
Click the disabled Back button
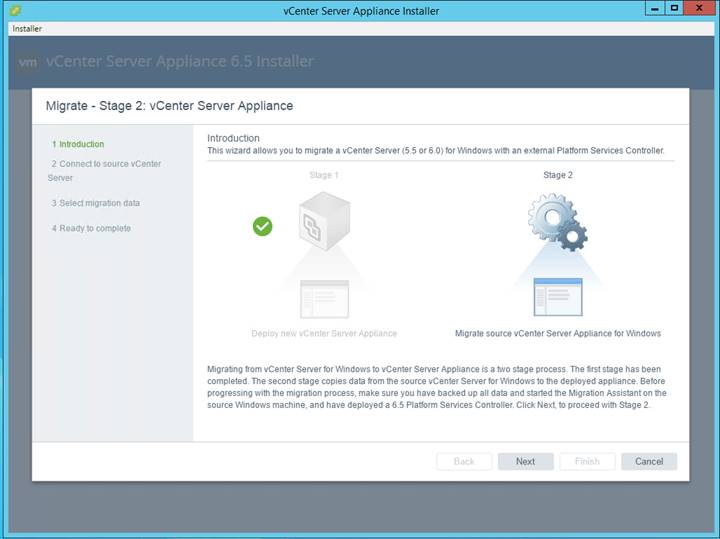464,461
